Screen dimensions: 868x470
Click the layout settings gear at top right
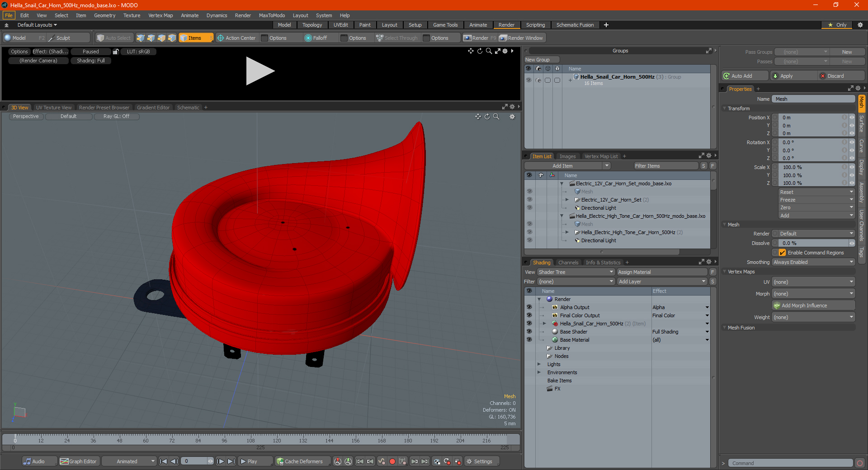point(860,25)
